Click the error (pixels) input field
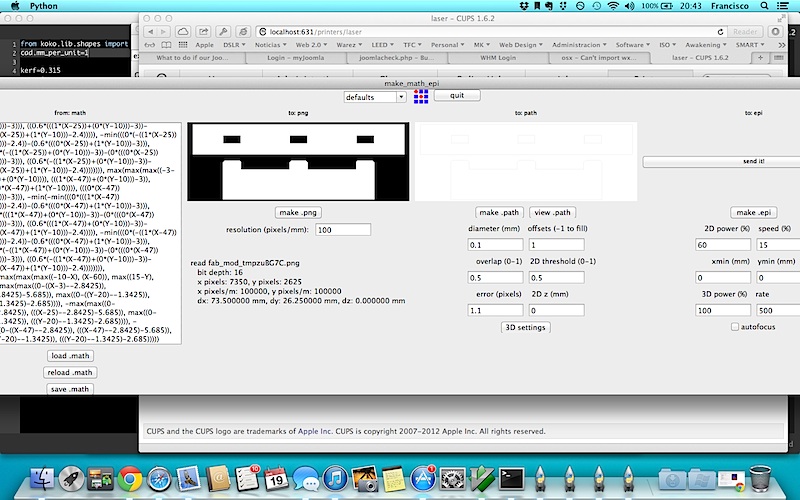The height and width of the screenshot is (500, 800). [x=495, y=310]
